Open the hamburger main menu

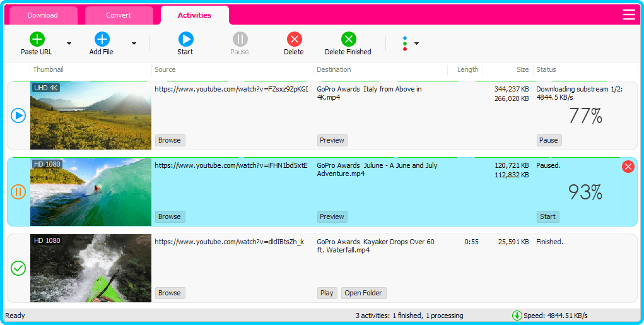click(628, 15)
